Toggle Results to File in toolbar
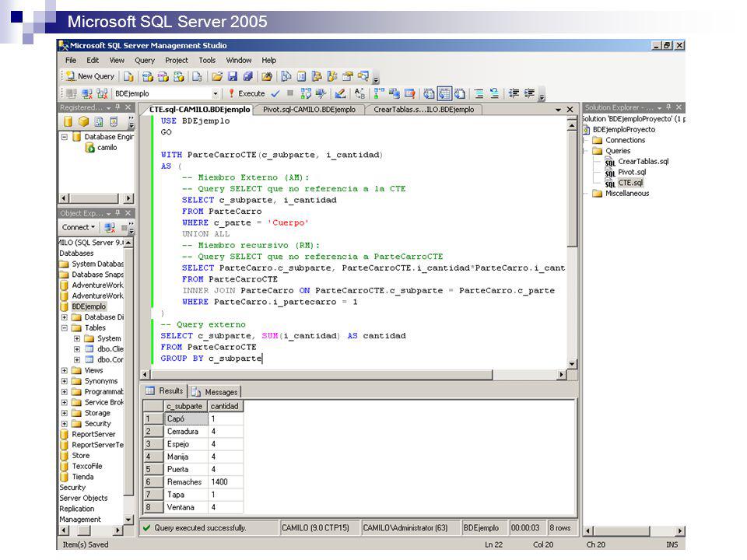This screenshot has height=560, width=747. (459, 93)
